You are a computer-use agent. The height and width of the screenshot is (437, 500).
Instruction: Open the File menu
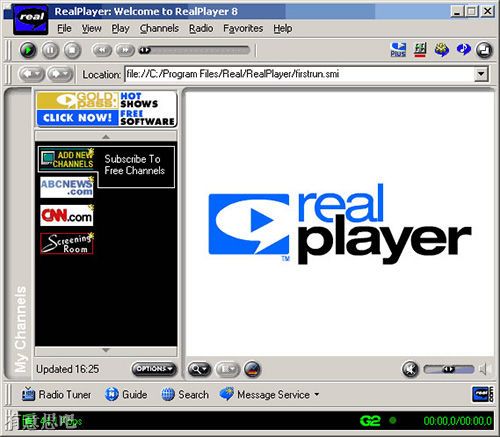pyautogui.click(x=64, y=28)
